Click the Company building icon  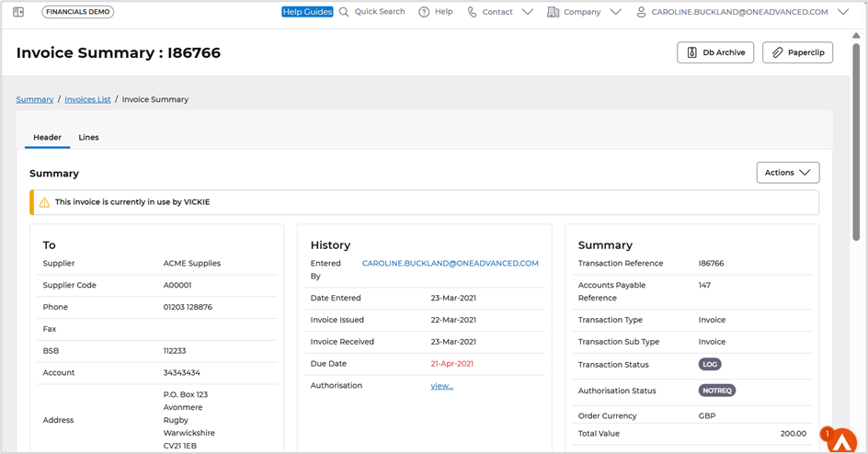point(553,12)
